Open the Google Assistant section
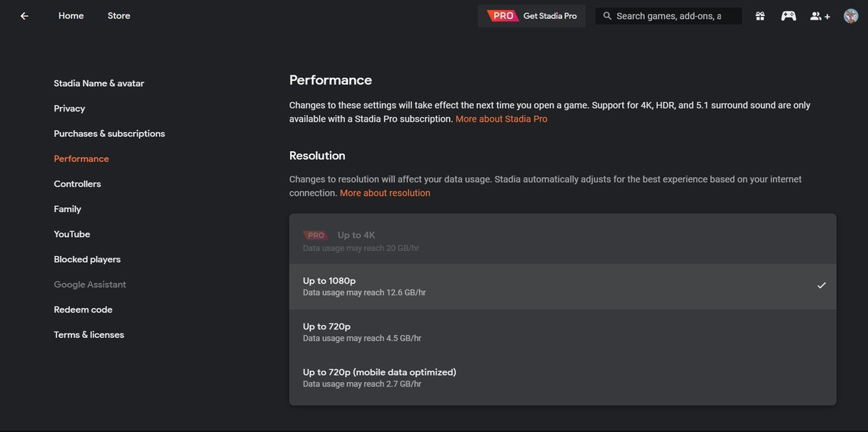Viewport: 868px width, 432px height. tap(90, 284)
